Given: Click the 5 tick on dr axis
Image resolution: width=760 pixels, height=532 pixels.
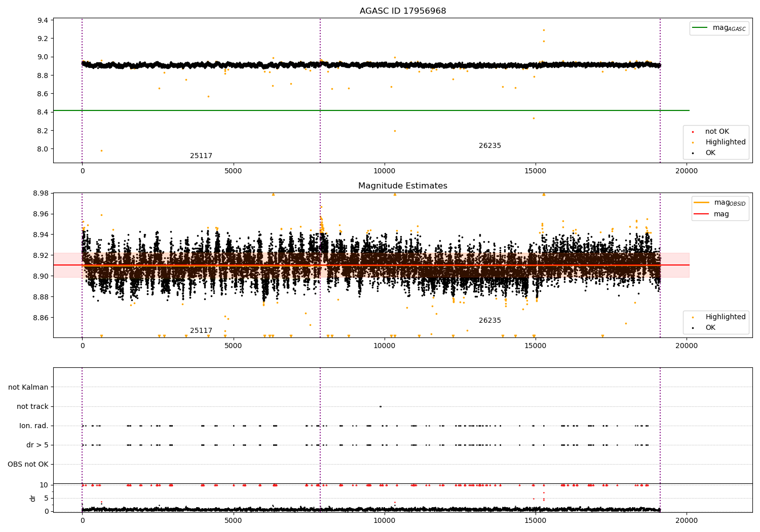Looking at the screenshot, I should coord(47,498).
